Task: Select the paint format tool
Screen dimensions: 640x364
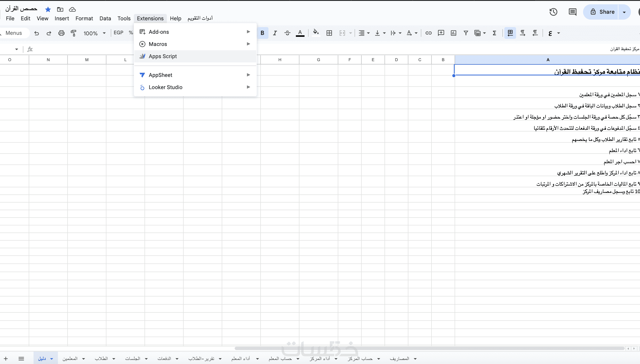Action: coord(73,33)
